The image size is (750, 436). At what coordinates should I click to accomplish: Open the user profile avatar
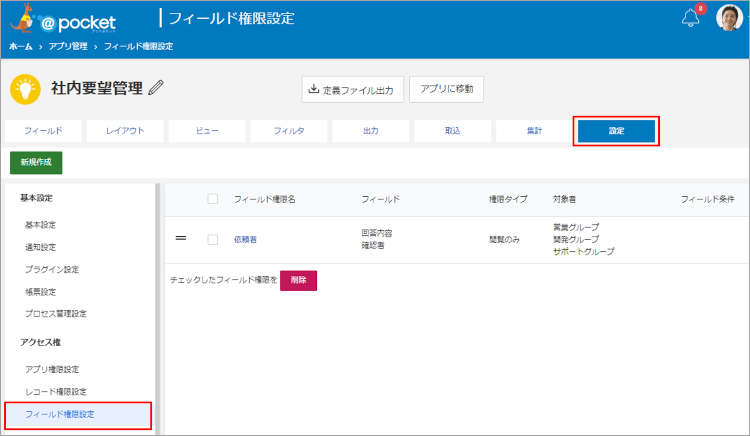click(729, 18)
